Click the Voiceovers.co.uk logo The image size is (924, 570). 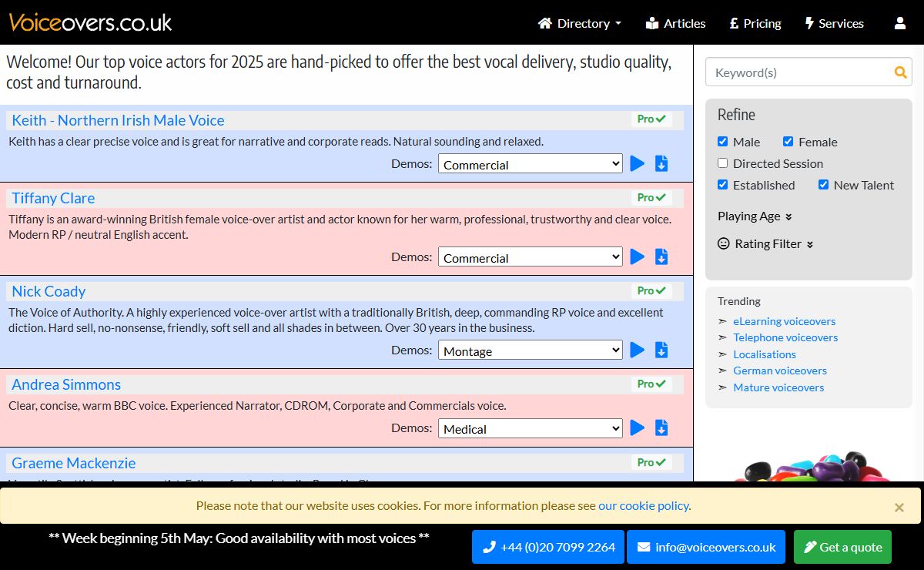click(x=90, y=22)
